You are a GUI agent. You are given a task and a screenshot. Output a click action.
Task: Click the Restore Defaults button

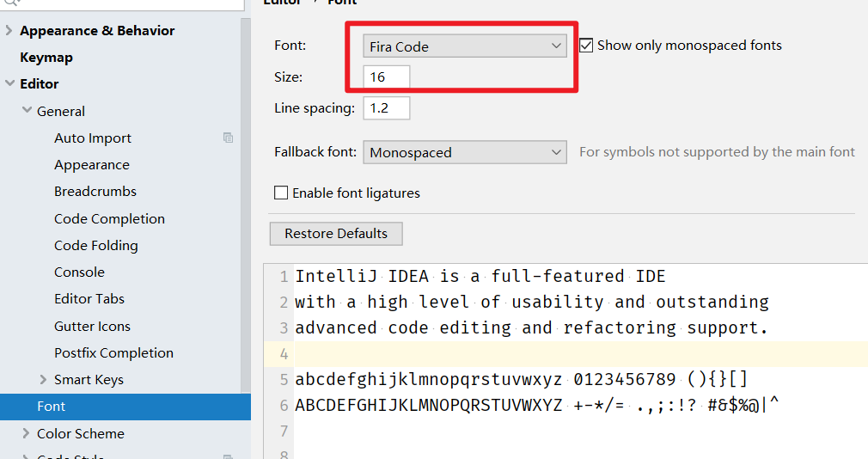point(336,234)
